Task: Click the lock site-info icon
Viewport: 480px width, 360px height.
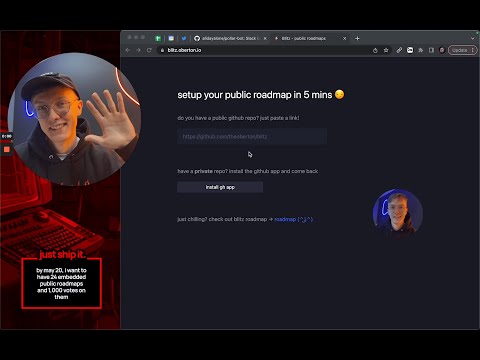Action: [x=162, y=50]
